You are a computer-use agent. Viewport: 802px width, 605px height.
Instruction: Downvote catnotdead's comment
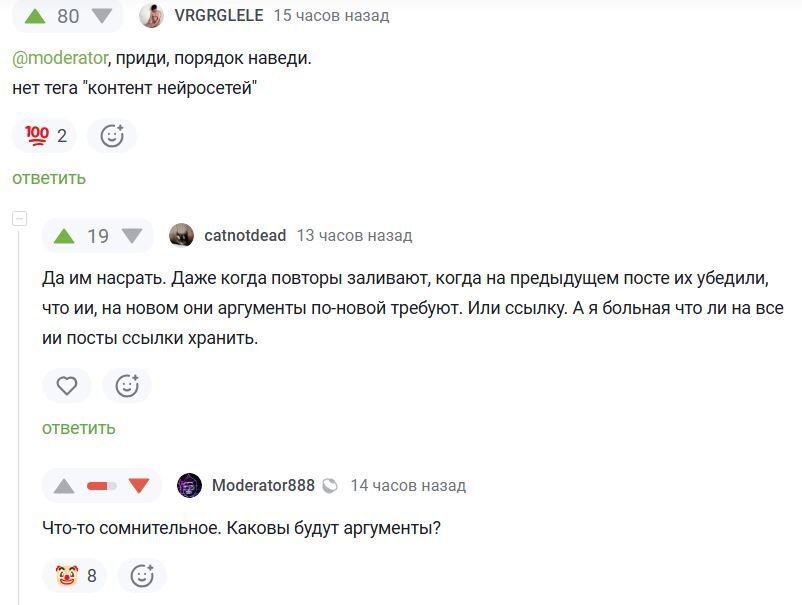click(x=132, y=236)
